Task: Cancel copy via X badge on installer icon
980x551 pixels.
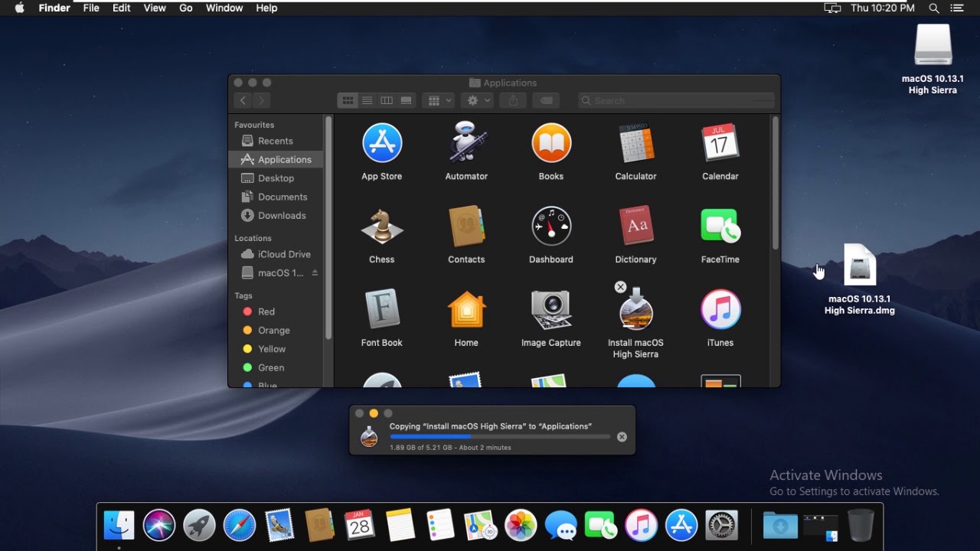Action: click(620, 287)
